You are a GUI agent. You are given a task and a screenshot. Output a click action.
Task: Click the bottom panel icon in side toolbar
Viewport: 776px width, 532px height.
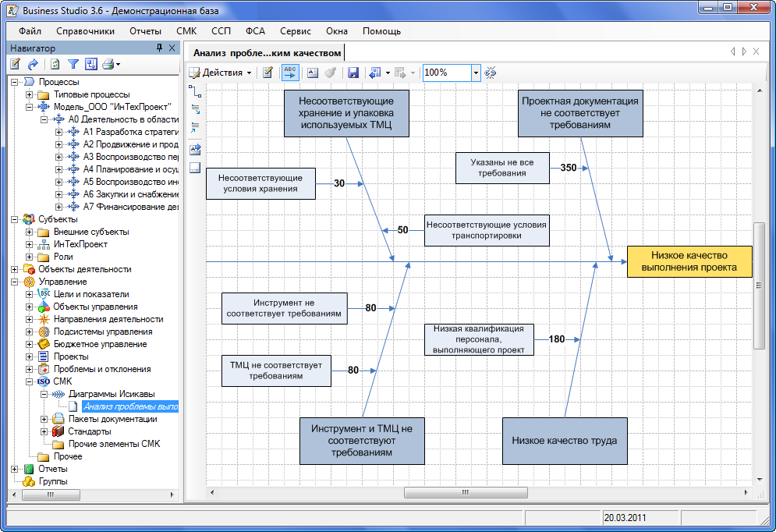195,167
